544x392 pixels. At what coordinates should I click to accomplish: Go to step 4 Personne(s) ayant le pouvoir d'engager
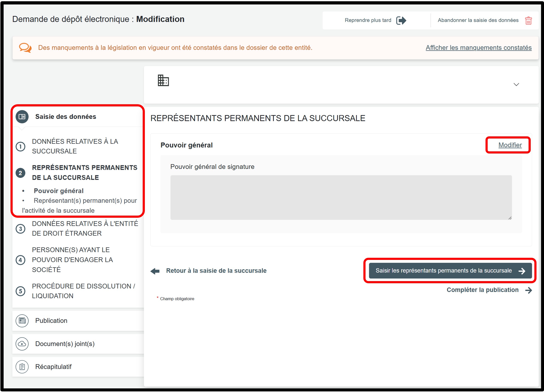pos(72,260)
